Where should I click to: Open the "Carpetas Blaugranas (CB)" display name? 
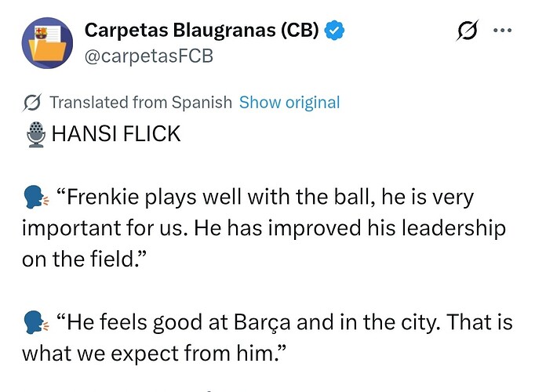click(x=201, y=31)
